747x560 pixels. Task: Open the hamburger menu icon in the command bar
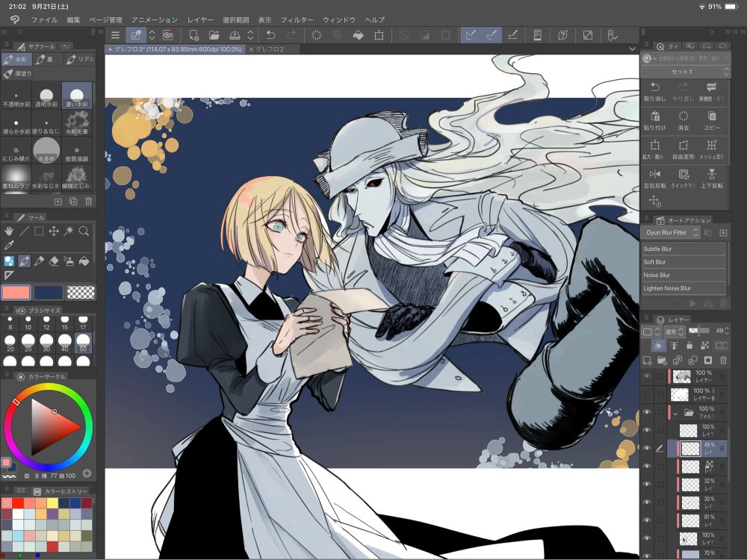tap(115, 35)
